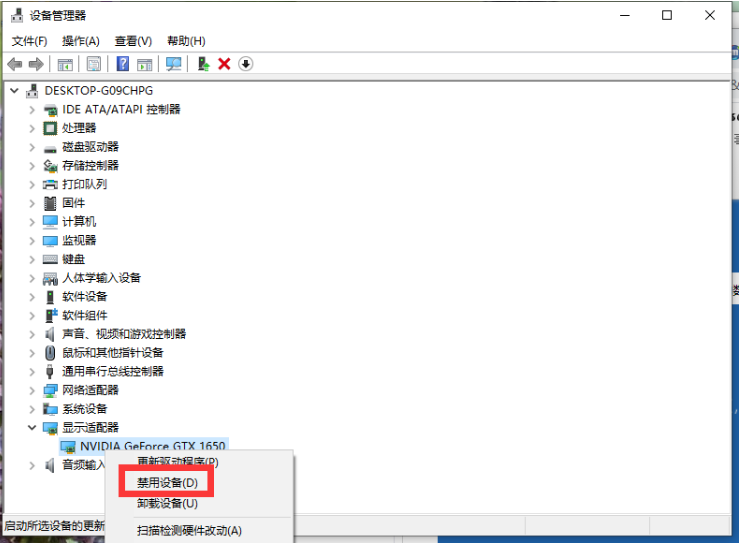Expand the 磁盘驱动器 node
Image resolution: width=740 pixels, height=546 pixels.
pyautogui.click(x=32, y=147)
